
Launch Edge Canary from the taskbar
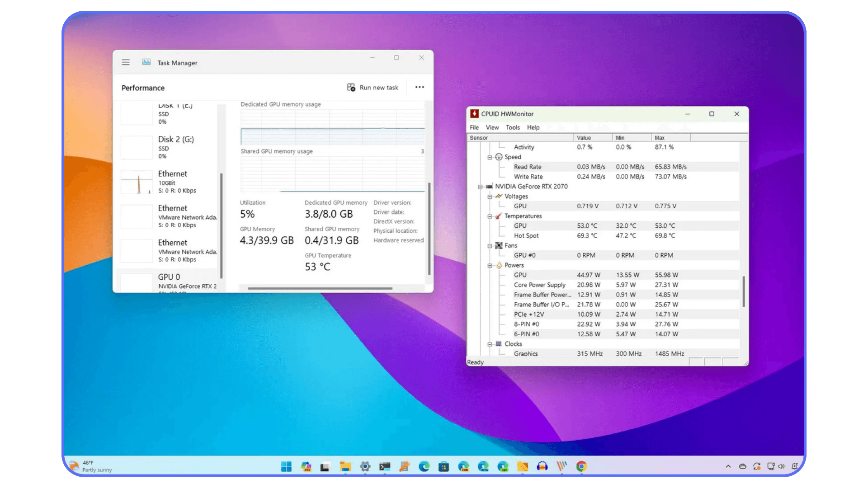pos(463,467)
